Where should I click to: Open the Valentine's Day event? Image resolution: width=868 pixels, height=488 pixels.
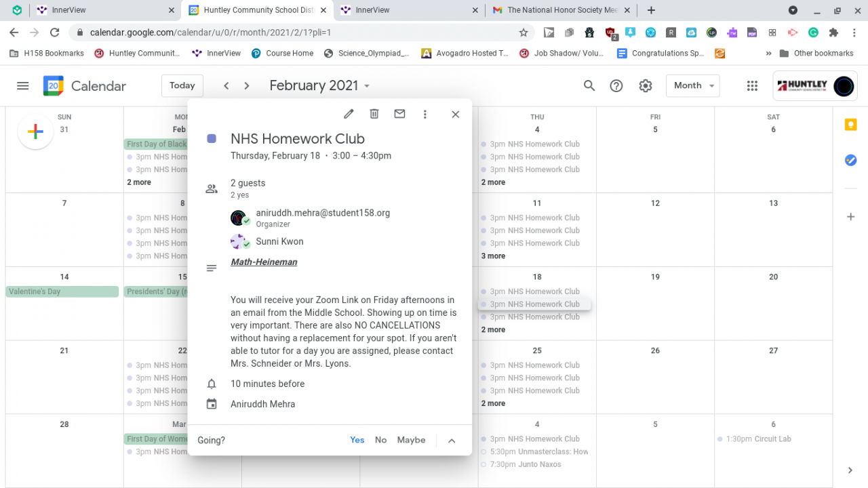(x=62, y=292)
